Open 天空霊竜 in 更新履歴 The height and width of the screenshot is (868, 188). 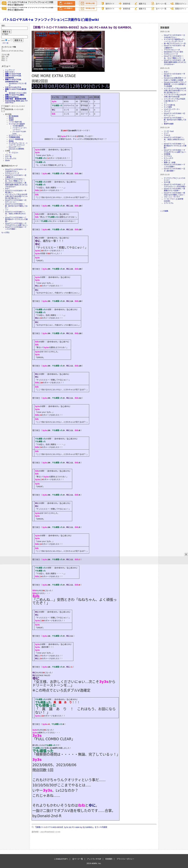point(167,154)
